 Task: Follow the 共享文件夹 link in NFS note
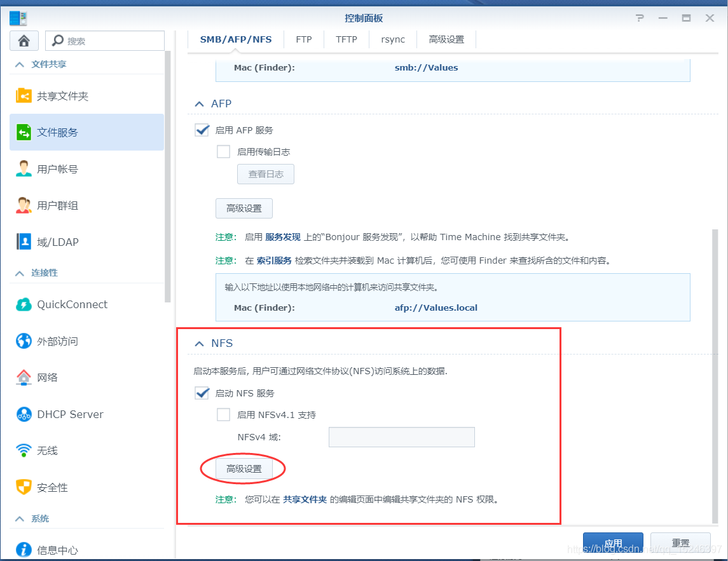pos(305,500)
